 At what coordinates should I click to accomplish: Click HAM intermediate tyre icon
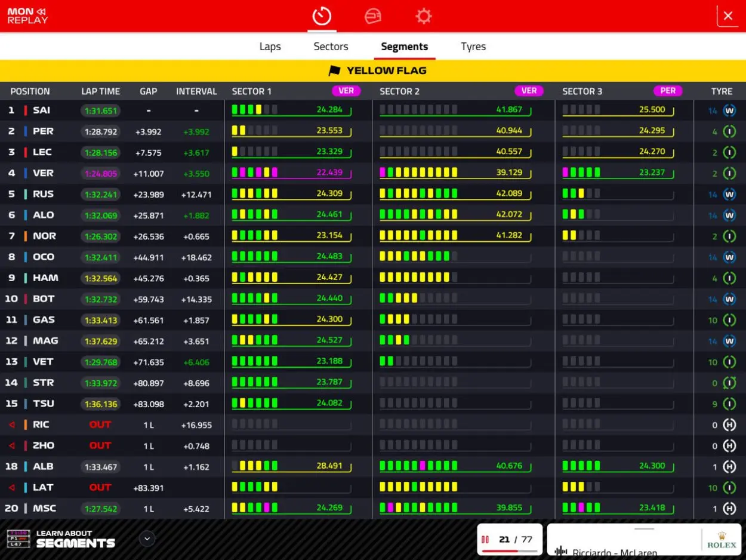point(729,278)
